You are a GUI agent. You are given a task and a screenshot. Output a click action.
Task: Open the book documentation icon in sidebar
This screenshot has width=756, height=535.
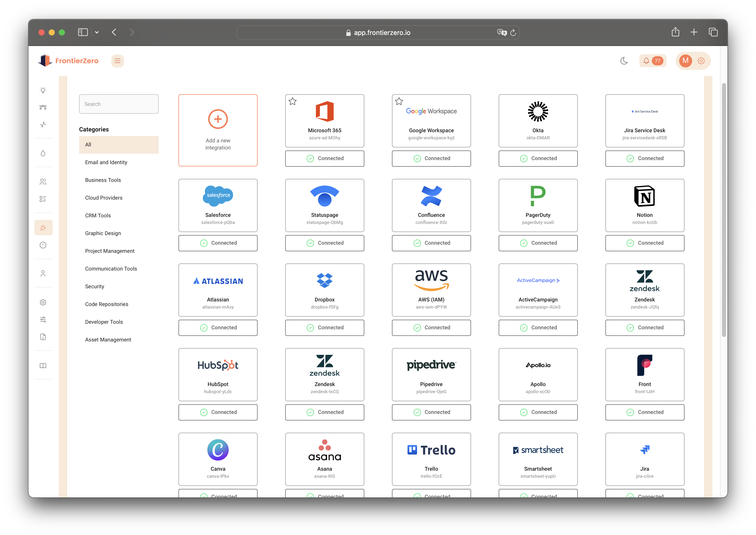pyautogui.click(x=43, y=366)
